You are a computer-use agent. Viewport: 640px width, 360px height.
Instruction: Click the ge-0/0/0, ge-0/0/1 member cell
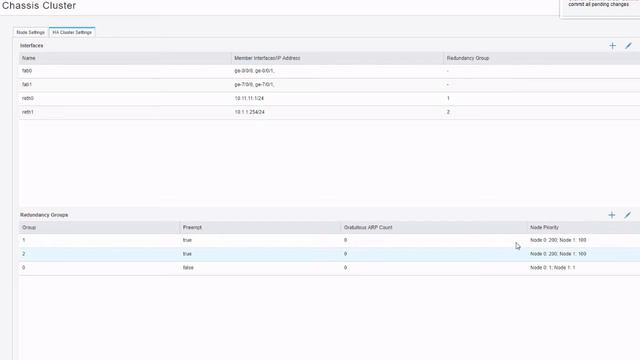(254, 71)
